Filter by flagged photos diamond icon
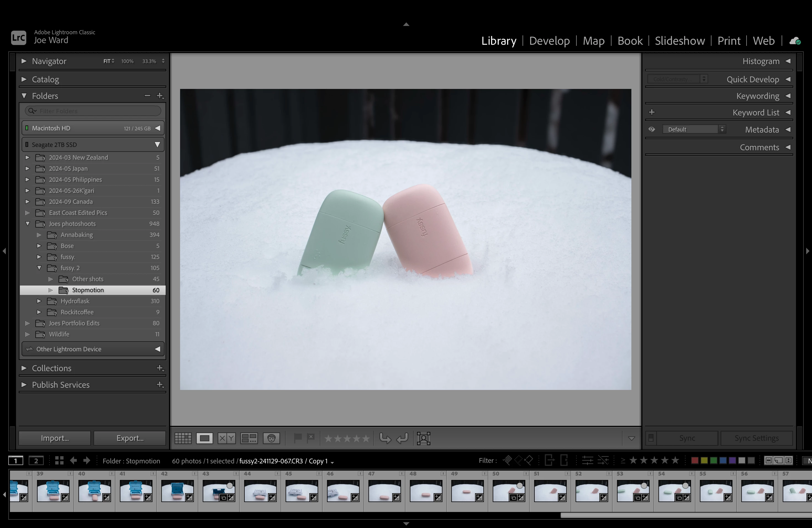The image size is (812, 528). 507,460
